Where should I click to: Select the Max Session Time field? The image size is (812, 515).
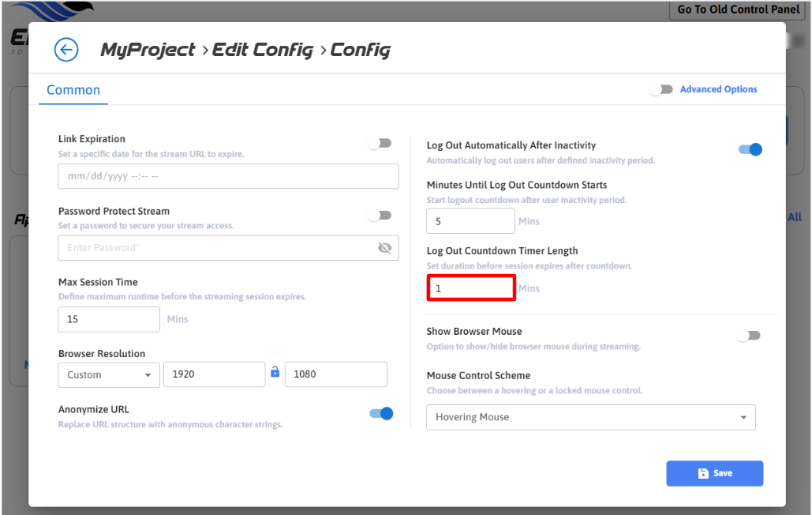pos(109,320)
